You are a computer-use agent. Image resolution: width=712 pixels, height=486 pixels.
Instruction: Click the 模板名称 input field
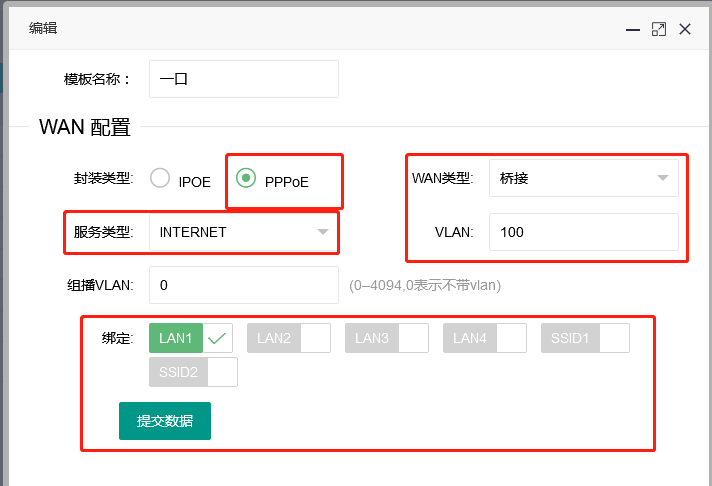[x=243, y=79]
